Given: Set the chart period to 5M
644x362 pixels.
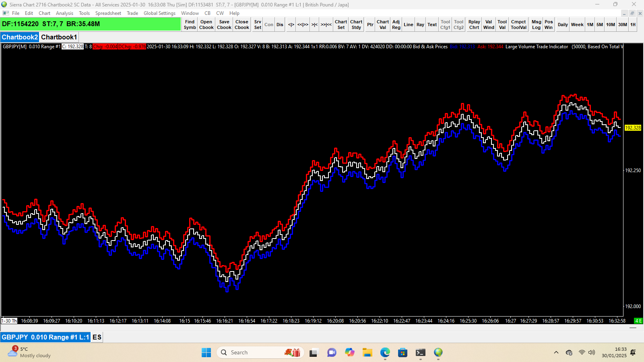Looking at the screenshot, I should pyautogui.click(x=600, y=25).
